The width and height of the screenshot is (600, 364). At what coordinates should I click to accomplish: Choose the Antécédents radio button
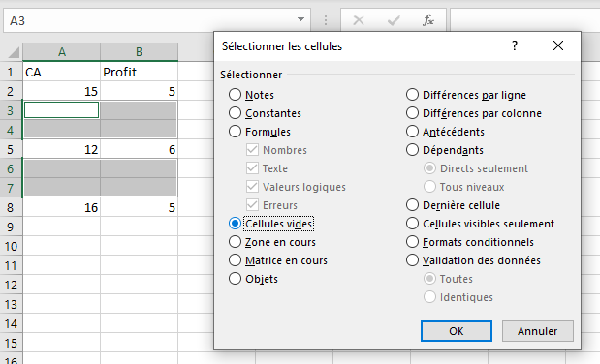(412, 131)
